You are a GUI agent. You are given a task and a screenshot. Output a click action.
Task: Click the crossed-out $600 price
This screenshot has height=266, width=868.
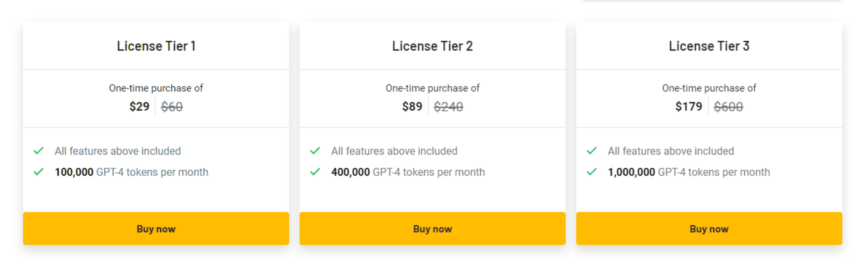[729, 106]
